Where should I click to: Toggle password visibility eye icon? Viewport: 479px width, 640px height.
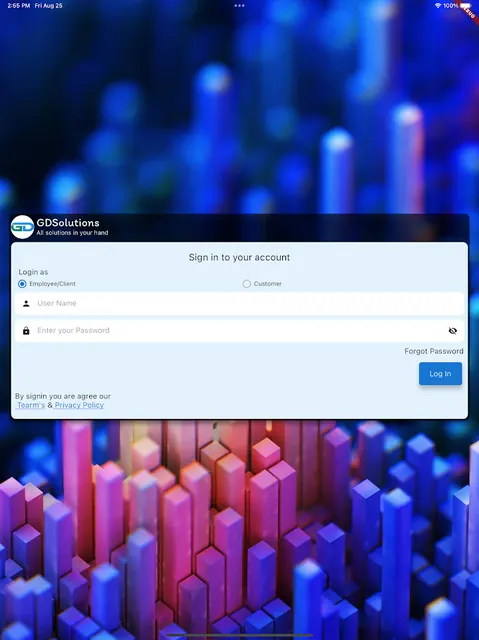[x=452, y=331]
